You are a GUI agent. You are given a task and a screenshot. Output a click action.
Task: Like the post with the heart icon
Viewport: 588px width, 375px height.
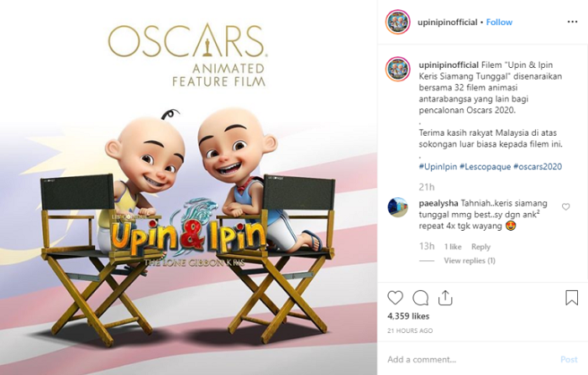[x=395, y=298]
